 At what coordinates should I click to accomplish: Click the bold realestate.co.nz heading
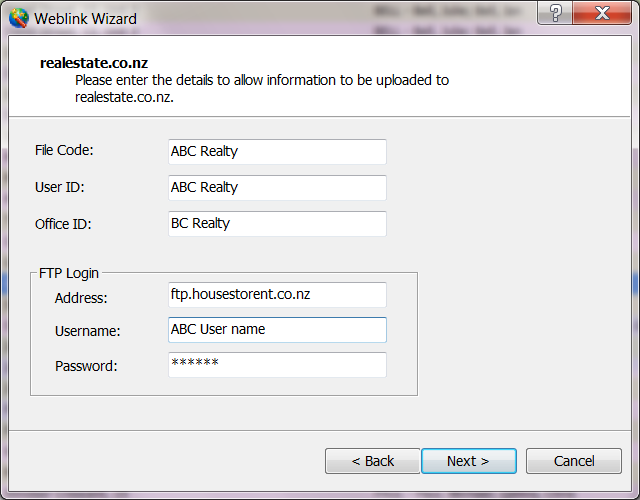(x=94, y=63)
